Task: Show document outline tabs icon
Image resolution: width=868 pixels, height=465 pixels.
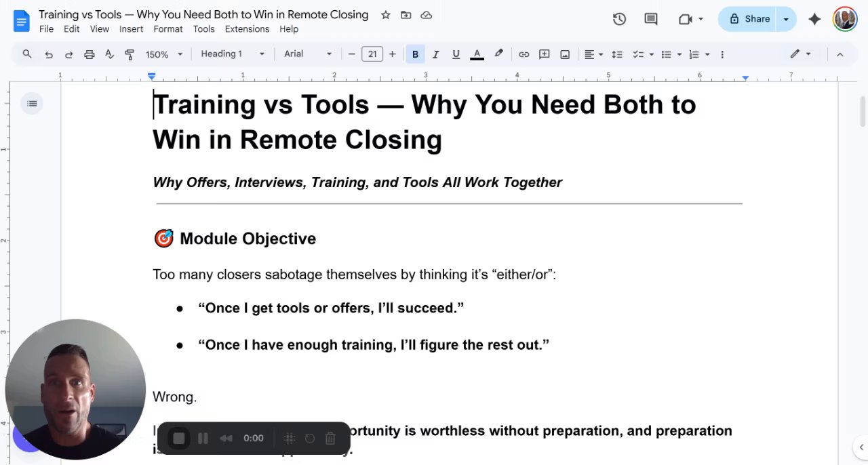Action: (x=32, y=104)
